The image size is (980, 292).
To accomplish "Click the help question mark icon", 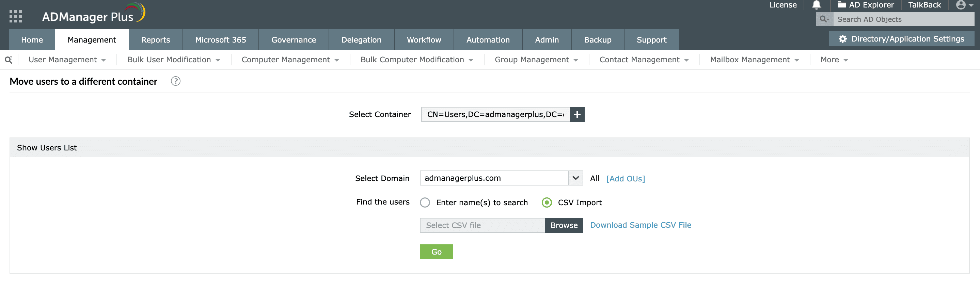I will coord(175,81).
